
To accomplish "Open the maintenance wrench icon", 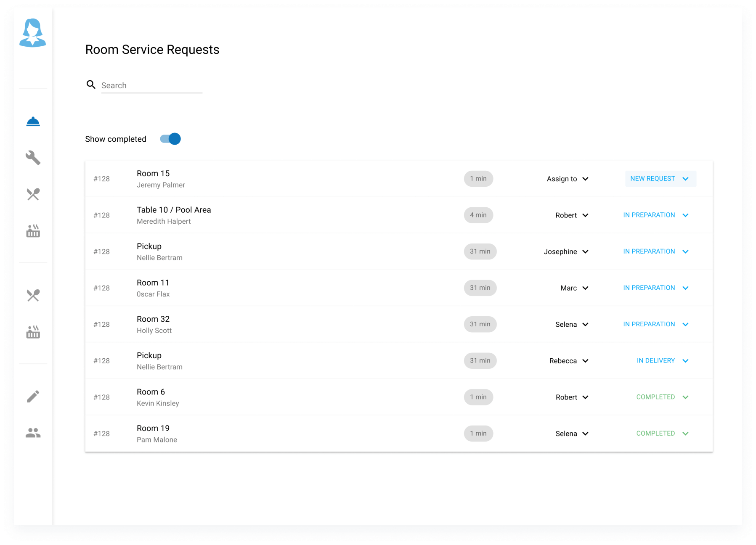I will point(33,158).
